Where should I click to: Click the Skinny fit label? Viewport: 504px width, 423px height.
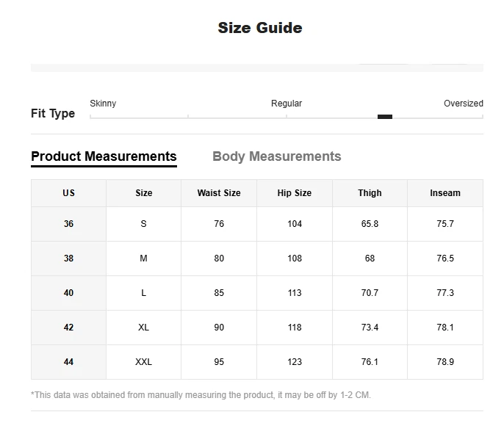[103, 104]
